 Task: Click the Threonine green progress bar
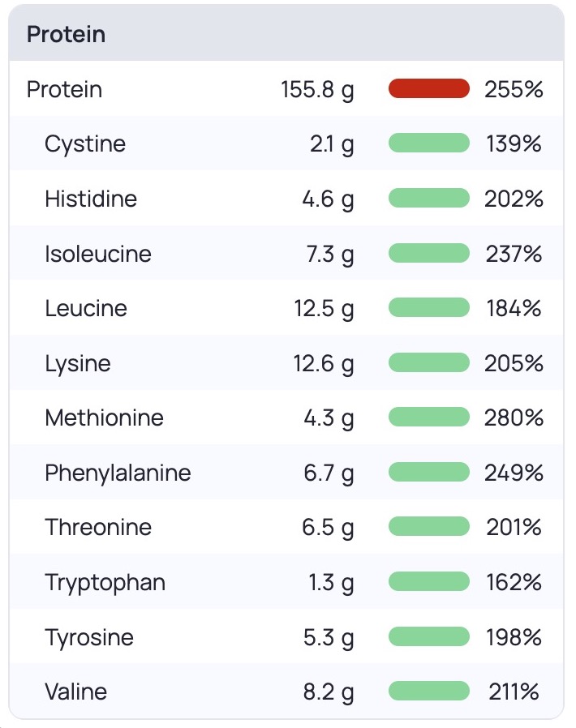coord(429,527)
